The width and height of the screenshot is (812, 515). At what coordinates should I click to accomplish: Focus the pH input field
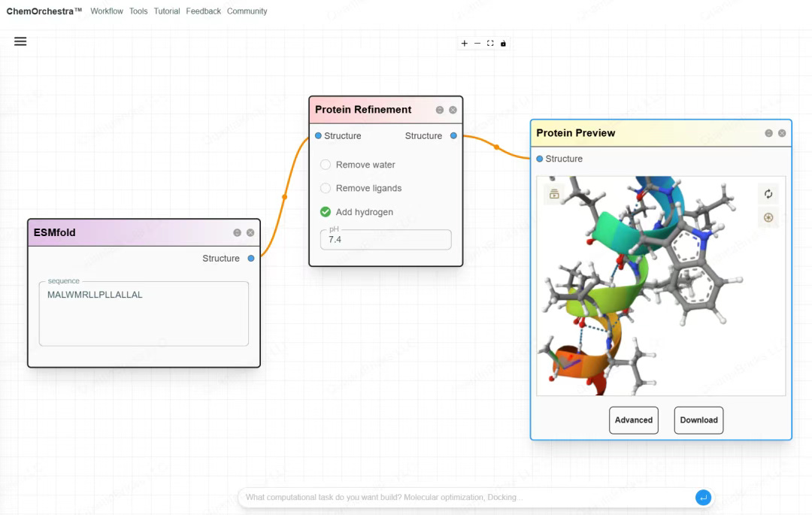386,240
